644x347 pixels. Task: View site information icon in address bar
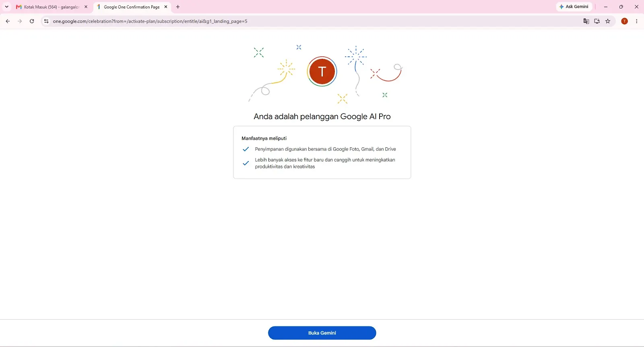click(46, 21)
